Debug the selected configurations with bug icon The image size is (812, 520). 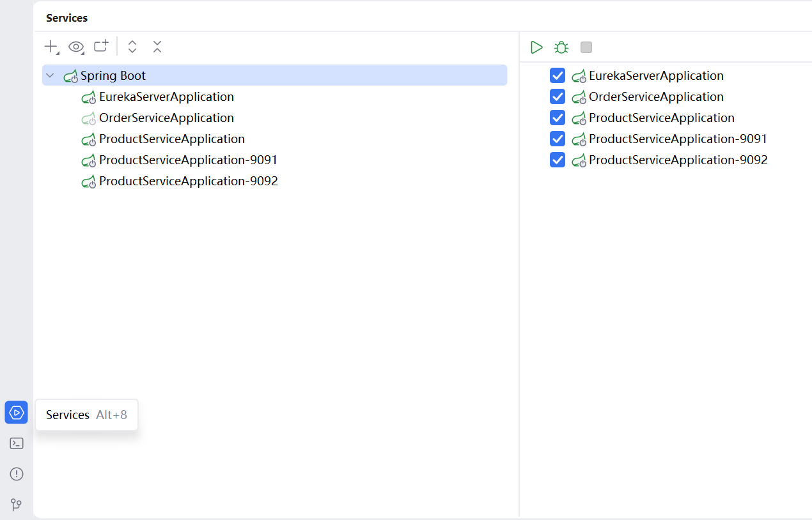(x=561, y=47)
